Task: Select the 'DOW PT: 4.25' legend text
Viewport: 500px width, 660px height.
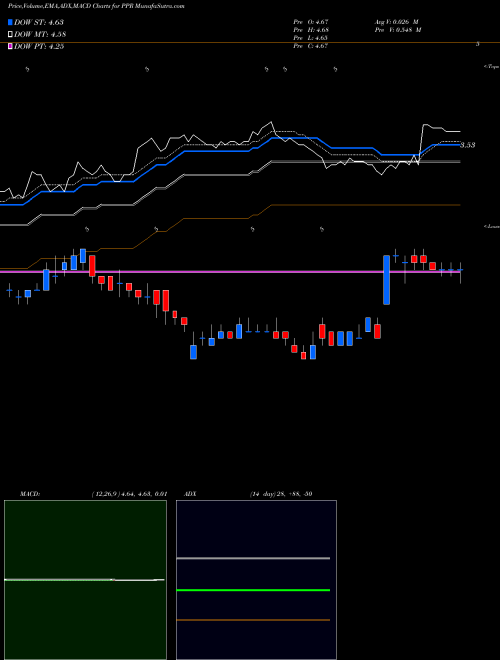Action: pos(39,46)
